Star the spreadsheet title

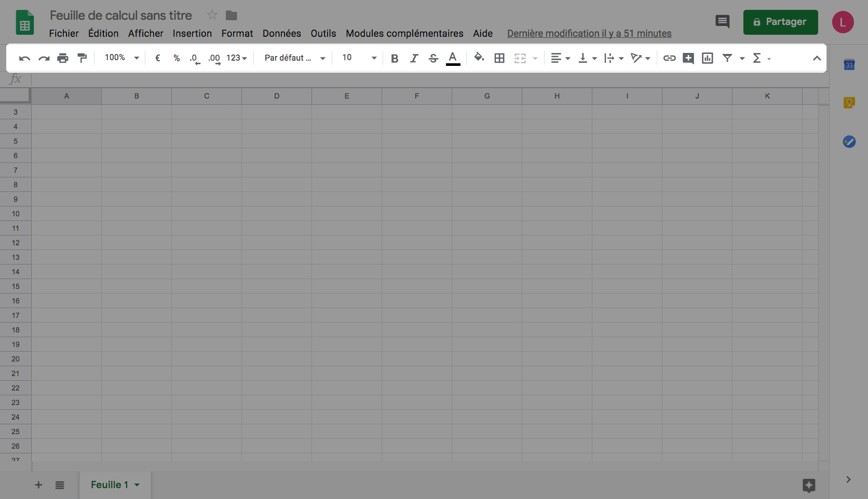[212, 15]
